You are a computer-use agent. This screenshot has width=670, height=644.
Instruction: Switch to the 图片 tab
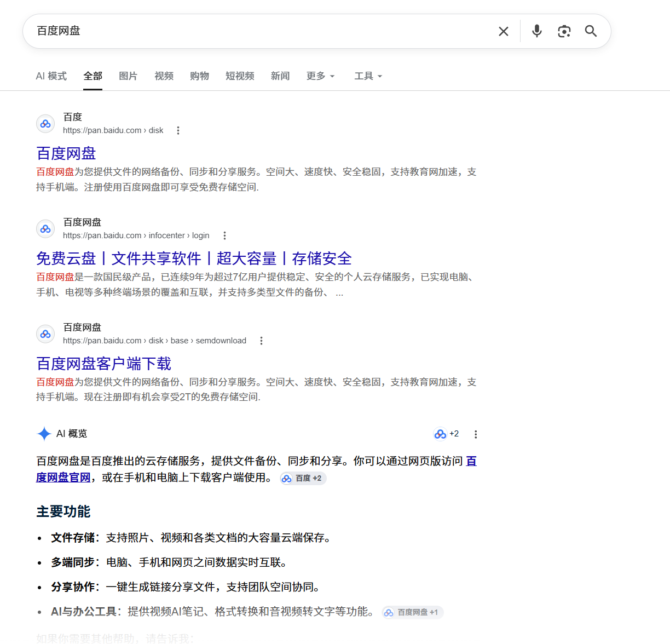[128, 76]
